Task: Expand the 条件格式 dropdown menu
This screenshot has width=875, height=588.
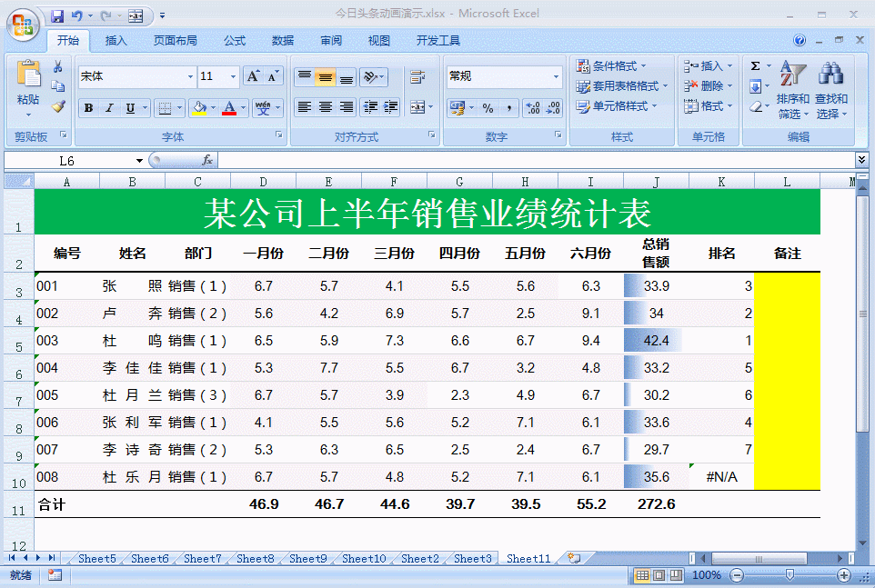Action: pyautogui.click(x=611, y=66)
